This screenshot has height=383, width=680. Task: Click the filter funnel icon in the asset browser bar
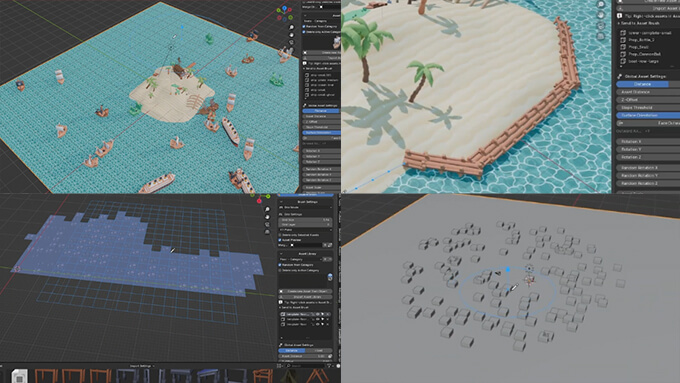point(329,366)
